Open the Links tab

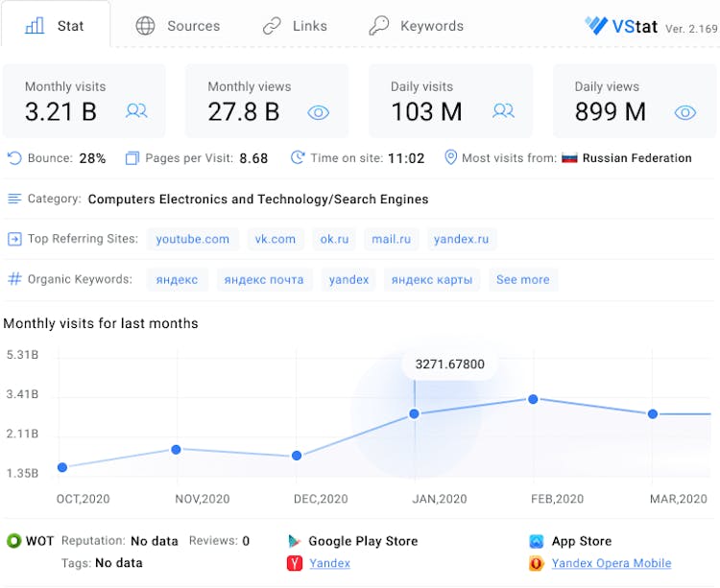[295, 26]
